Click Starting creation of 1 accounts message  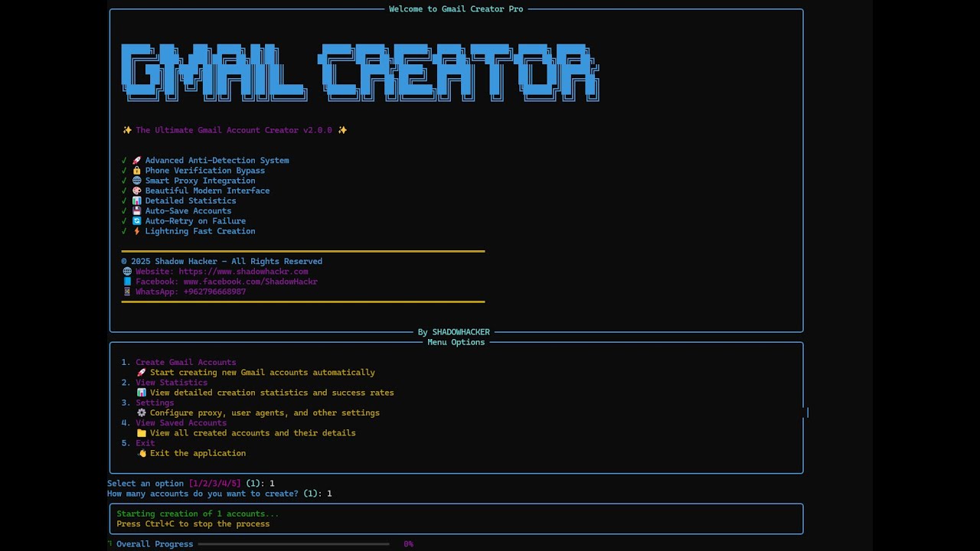198,514
